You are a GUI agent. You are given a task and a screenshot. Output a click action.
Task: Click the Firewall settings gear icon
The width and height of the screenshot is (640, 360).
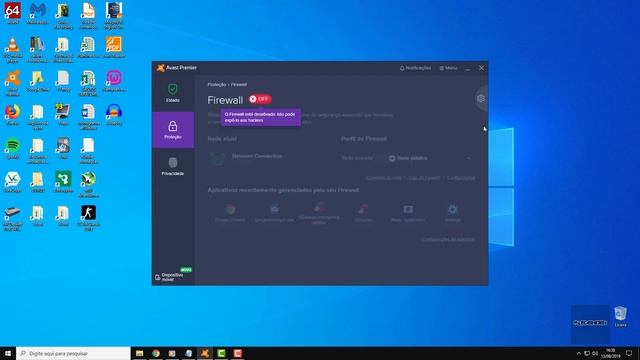(x=481, y=98)
